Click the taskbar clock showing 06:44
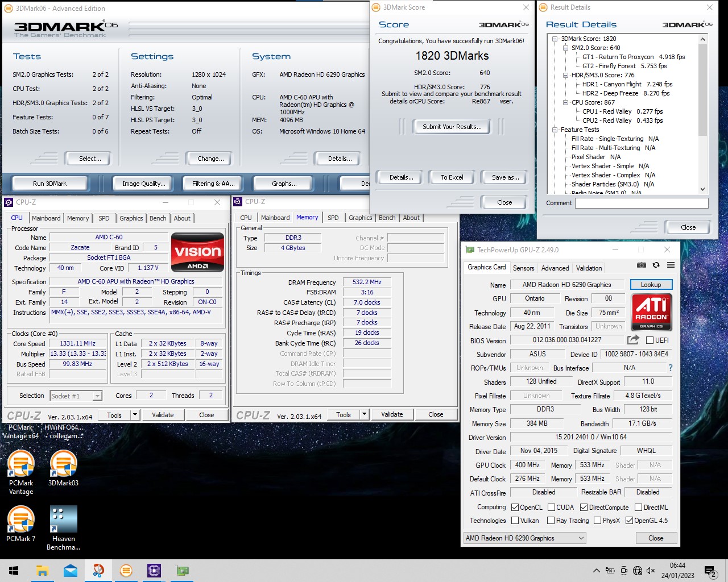Viewport: 728px width, 582px height. coord(677,571)
